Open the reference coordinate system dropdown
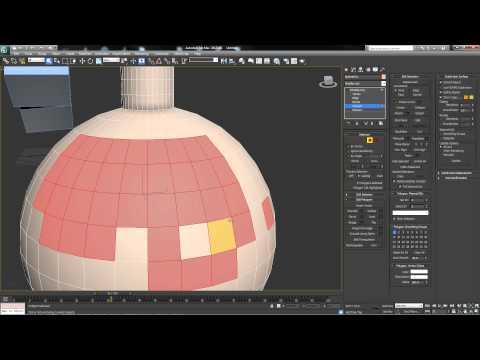The image size is (480, 360). pos(112,60)
